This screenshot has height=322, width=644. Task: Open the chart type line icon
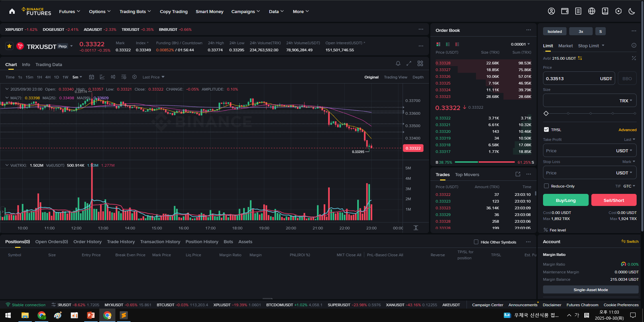(102, 77)
